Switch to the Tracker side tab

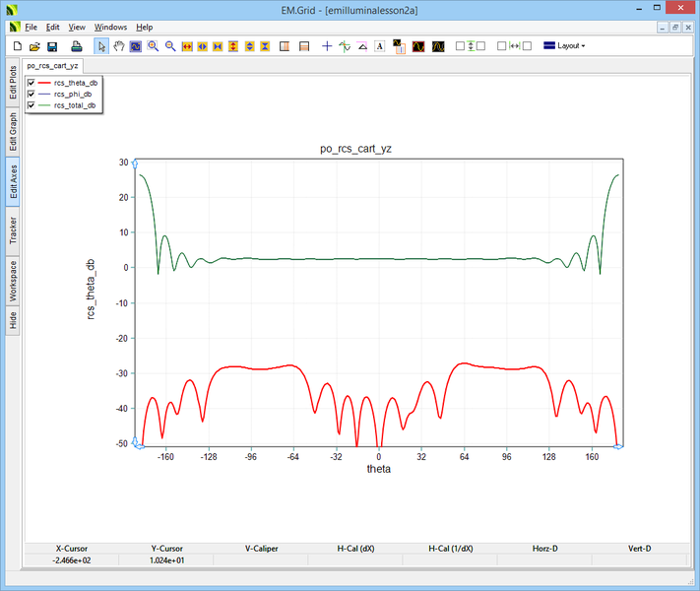coord(12,231)
